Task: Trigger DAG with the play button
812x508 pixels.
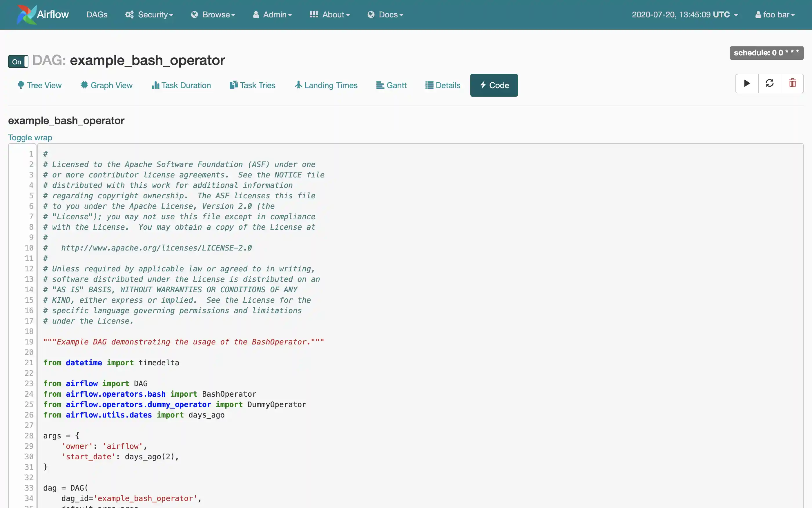Action: point(747,83)
